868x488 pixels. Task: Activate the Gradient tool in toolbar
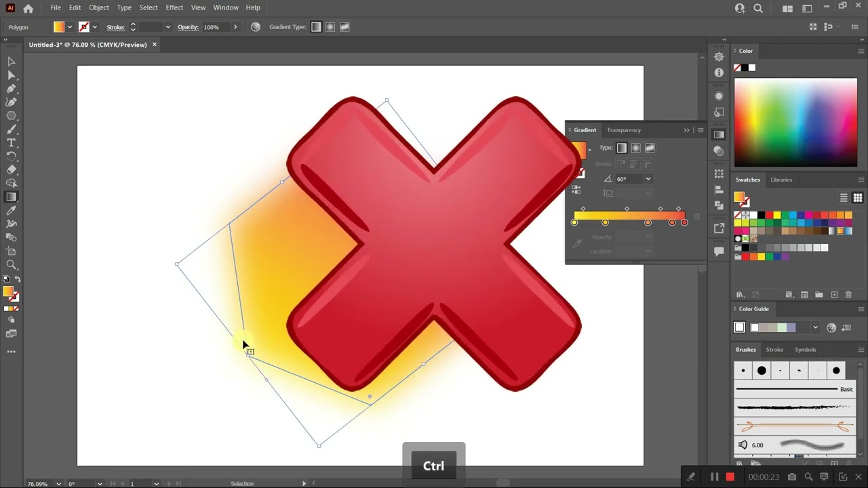(x=12, y=197)
